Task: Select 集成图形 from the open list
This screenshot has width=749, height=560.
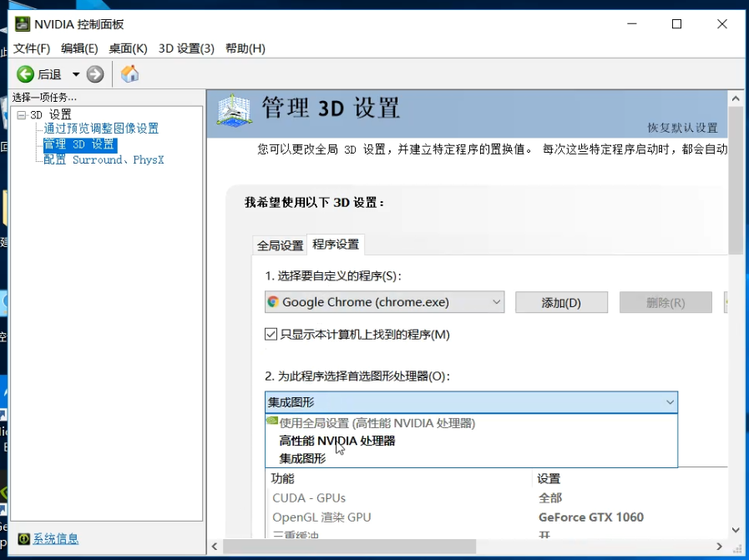Action: (x=302, y=458)
